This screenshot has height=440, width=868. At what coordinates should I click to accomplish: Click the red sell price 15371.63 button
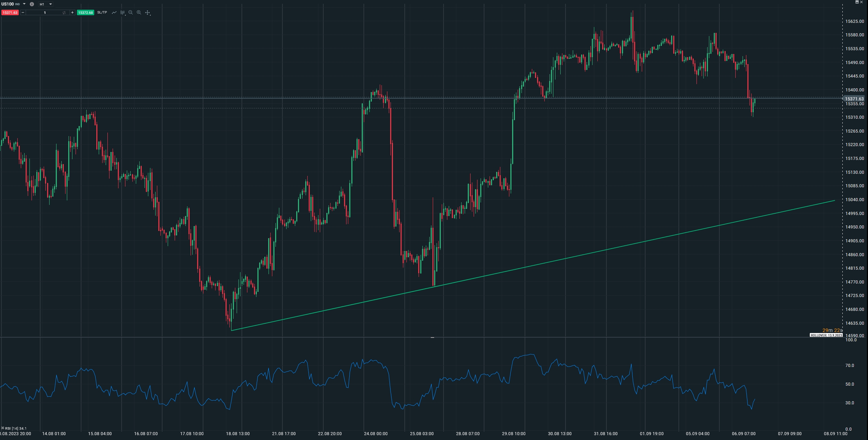click(10, 12)
